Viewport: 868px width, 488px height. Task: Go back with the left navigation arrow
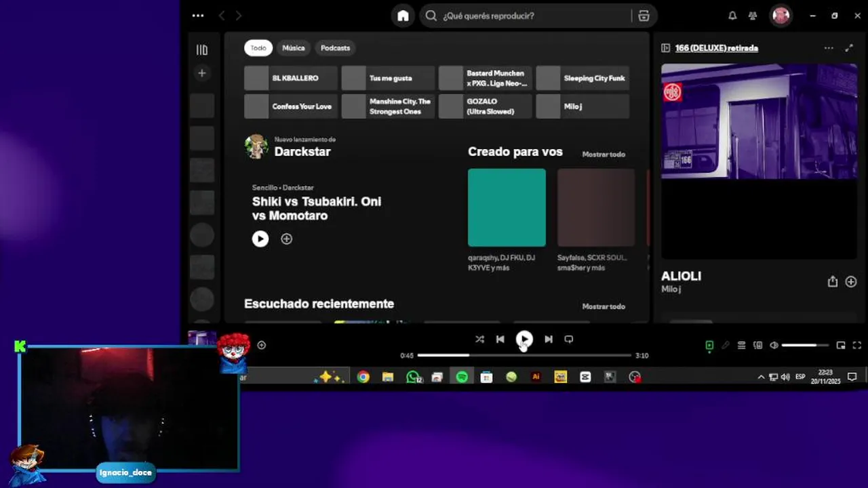pyautogui.click(x=222, y=16)
